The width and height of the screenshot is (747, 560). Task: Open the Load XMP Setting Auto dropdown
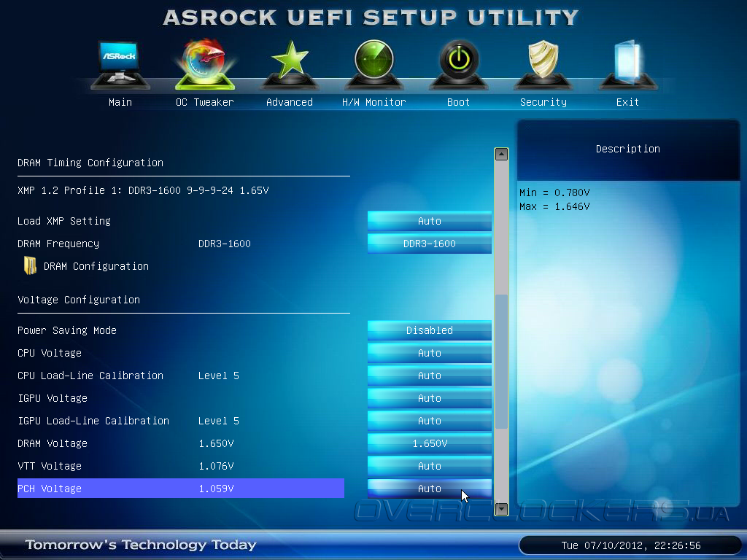429,221
